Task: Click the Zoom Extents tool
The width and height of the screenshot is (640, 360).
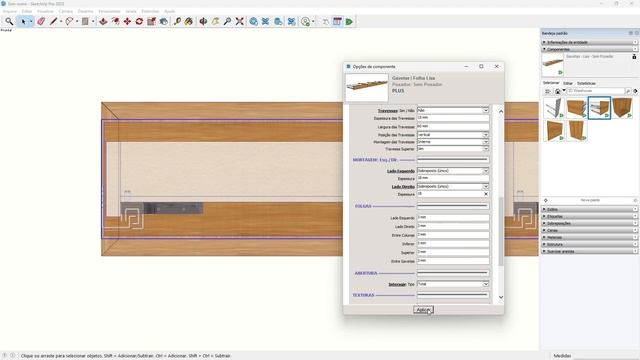Action: click(240, 21)
